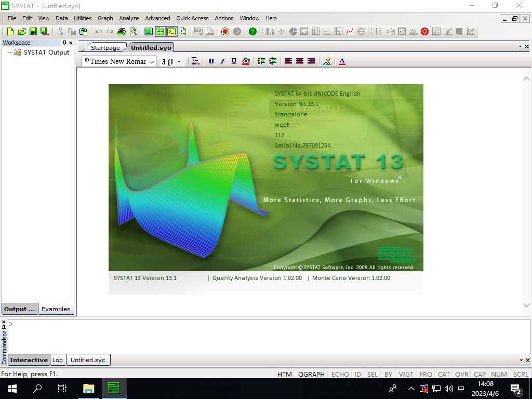Open Help with the green question icon
Screen dimensions: 532x399
(252, 32)
